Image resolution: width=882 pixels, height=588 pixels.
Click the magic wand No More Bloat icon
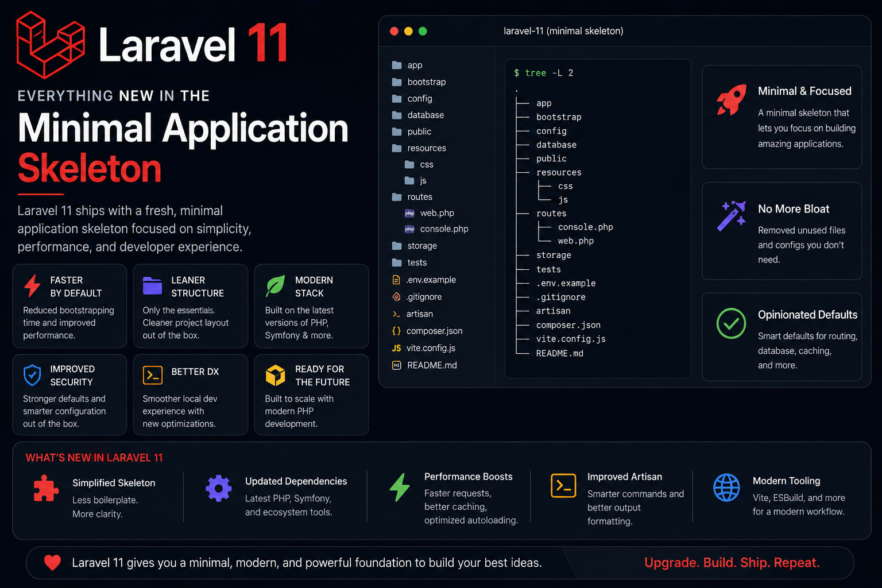click(732, 216)
